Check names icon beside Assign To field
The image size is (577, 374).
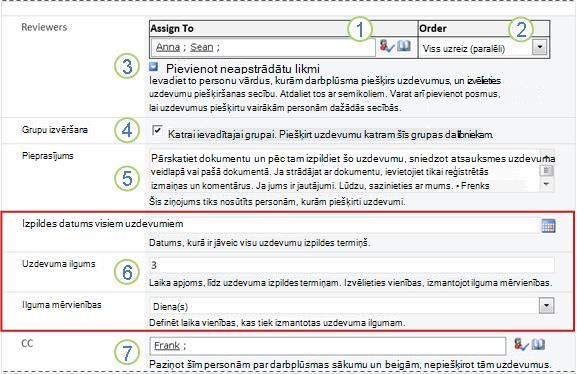tap(387, 46)
